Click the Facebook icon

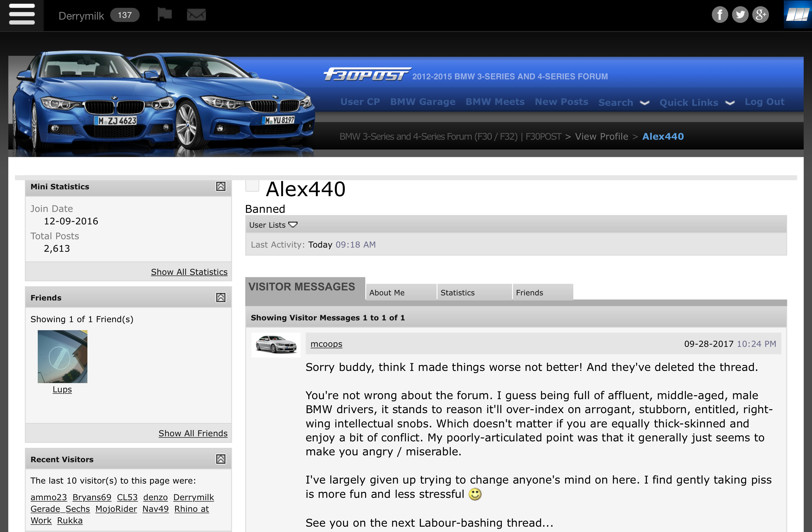point(720,15)
